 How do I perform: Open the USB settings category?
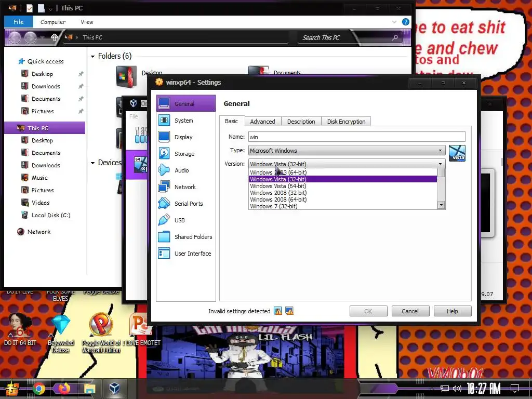click(186, 220)
